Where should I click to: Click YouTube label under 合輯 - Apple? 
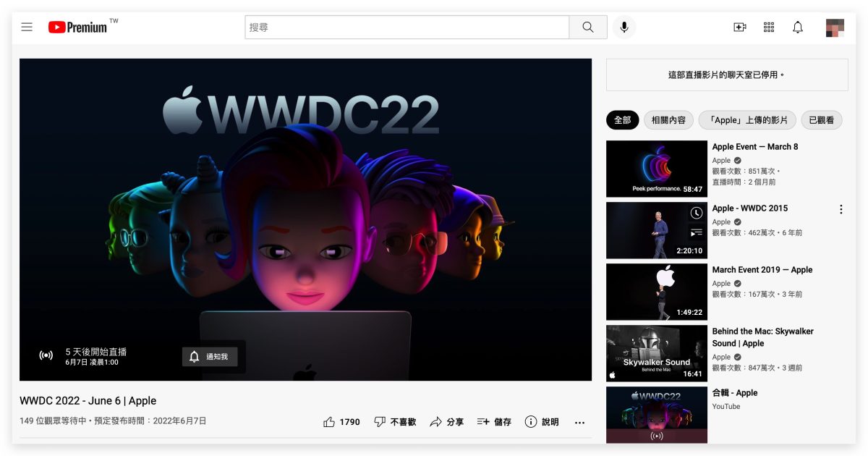coord(726,407)
